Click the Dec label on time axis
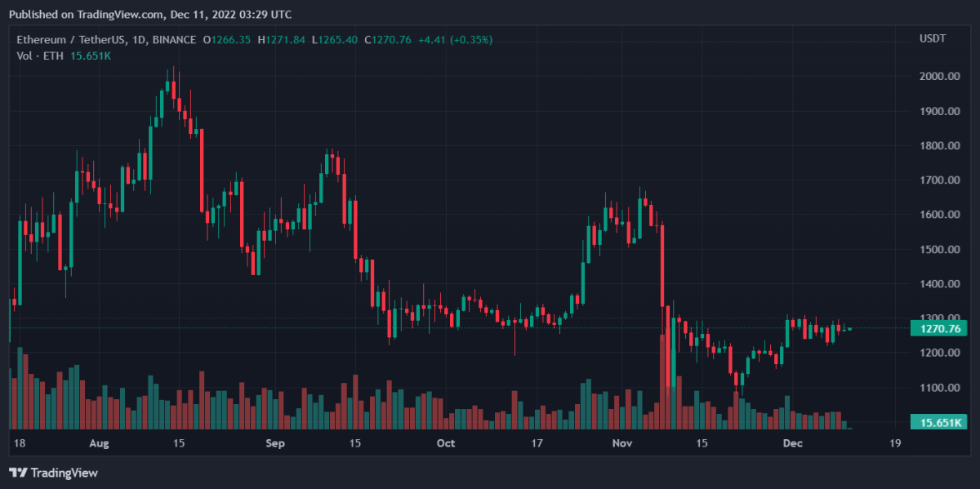The width and height of the screenshot is (980, 489). click(791, 443)
